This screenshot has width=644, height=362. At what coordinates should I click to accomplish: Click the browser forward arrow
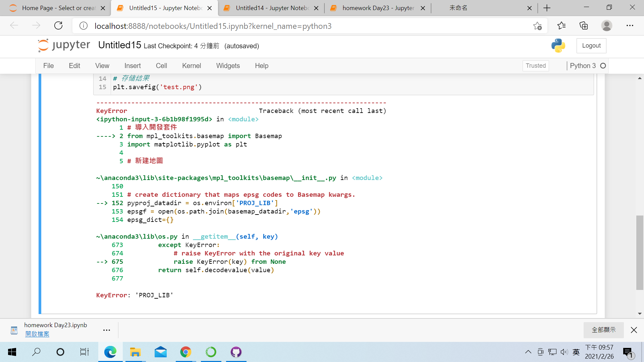tap(36, 26)
